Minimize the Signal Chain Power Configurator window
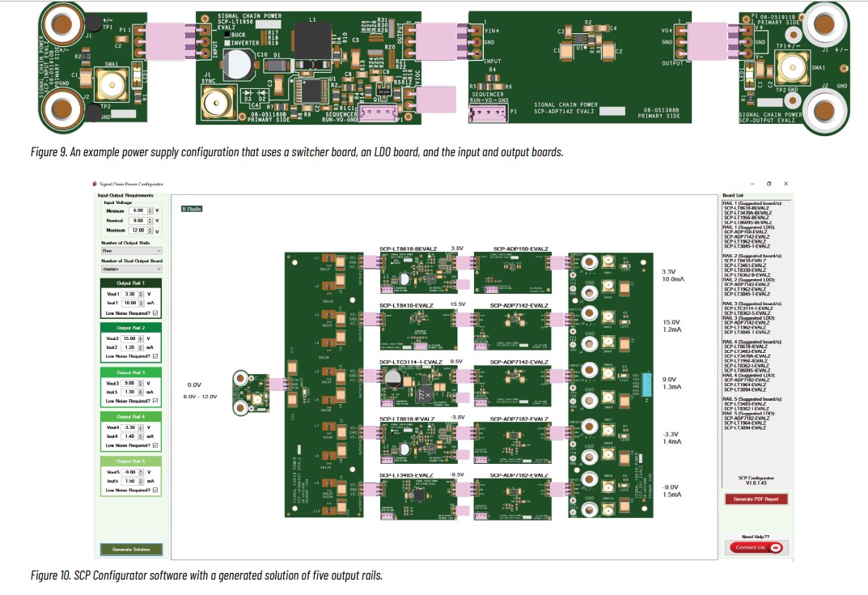Image resolution: width=868 pixels, height=595 pixels. (x=752, y=184)
